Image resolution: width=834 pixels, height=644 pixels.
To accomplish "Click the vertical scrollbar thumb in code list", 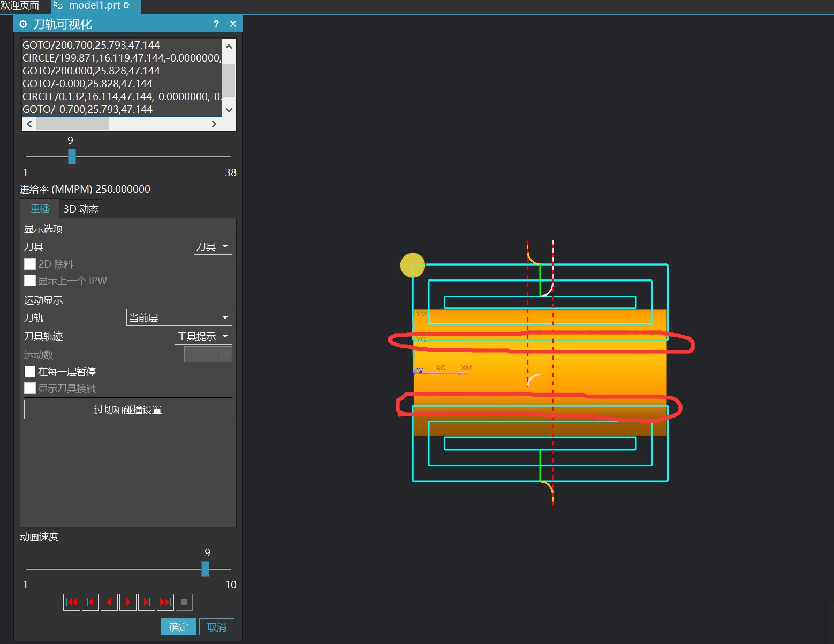I will click(x=229, y=80).
